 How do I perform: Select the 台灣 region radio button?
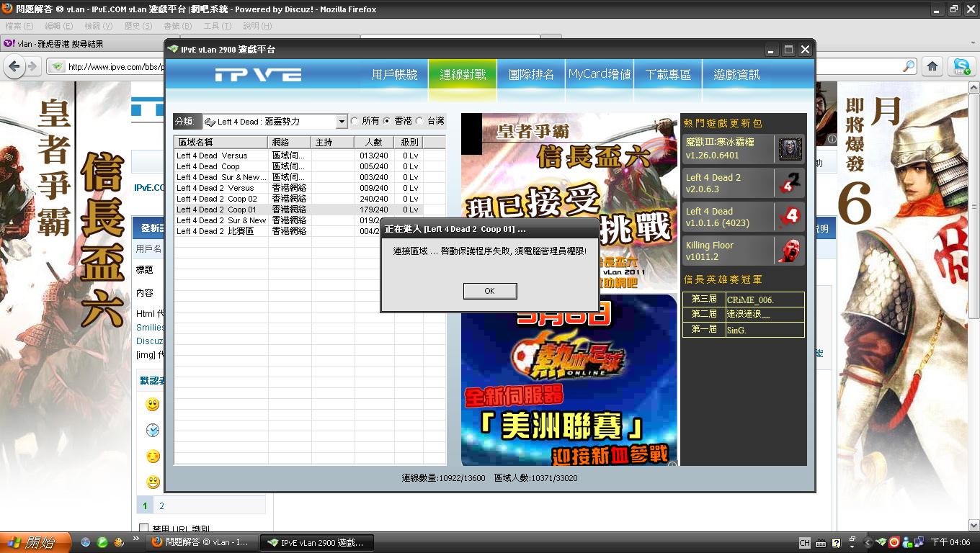419,122
